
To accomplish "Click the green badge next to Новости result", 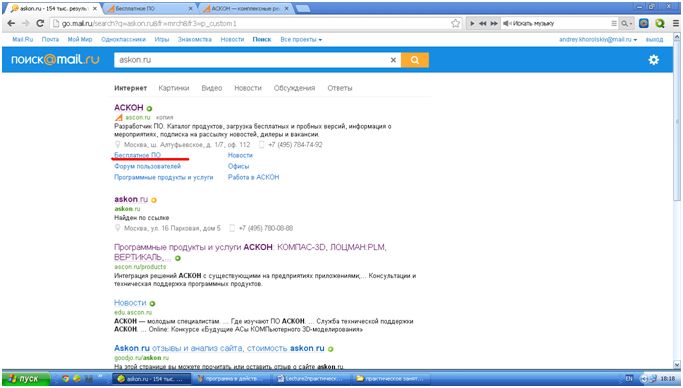I will 152,304.
